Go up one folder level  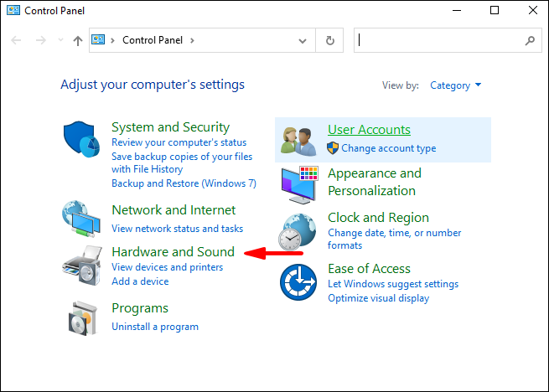point(78,40)
